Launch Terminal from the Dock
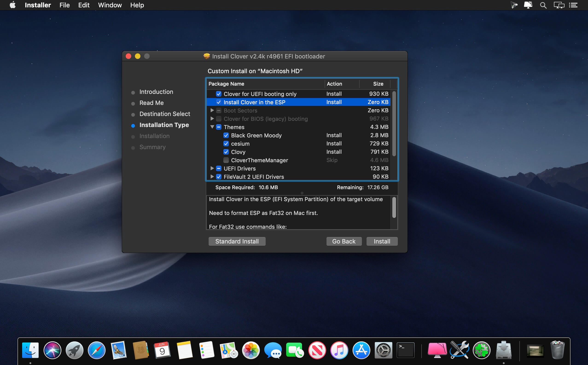 coord(405,350)
